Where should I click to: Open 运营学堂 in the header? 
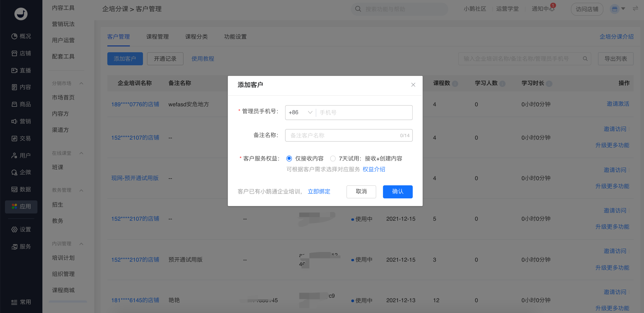pos(507,9)
